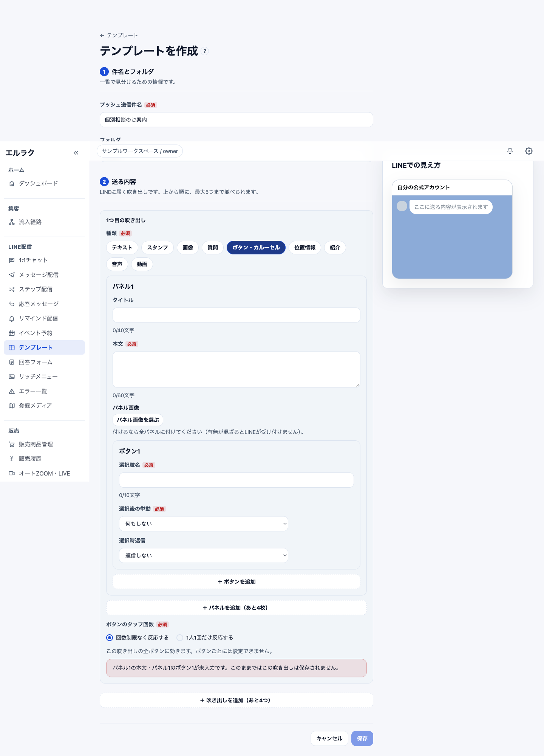
Task: Click ＋ ボタンを追加
Action: click(x=236, y=582)
